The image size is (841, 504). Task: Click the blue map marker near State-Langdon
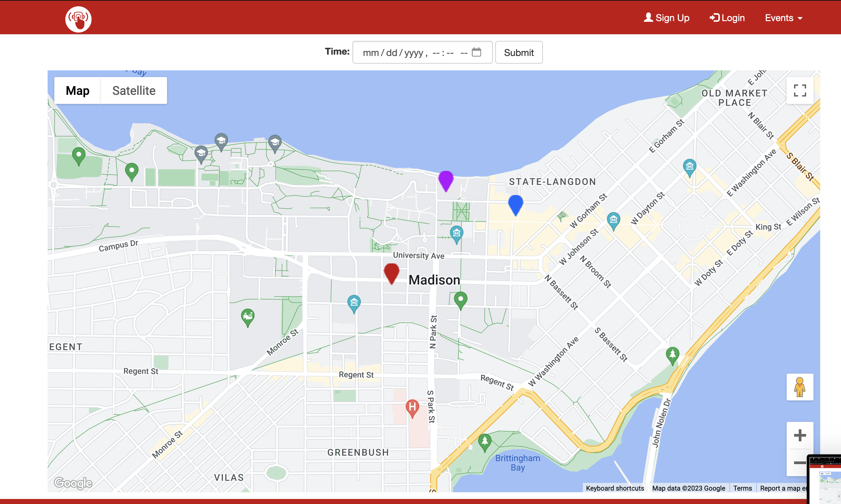[515, 204]
